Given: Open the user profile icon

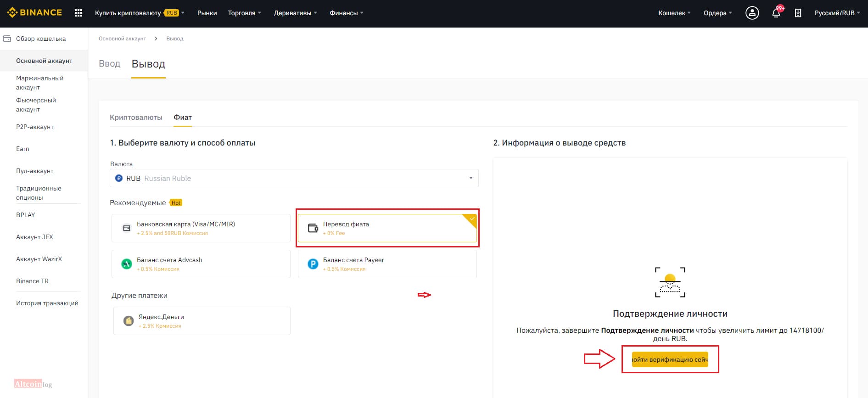Looking at the screenshot, I should (752, 13).
